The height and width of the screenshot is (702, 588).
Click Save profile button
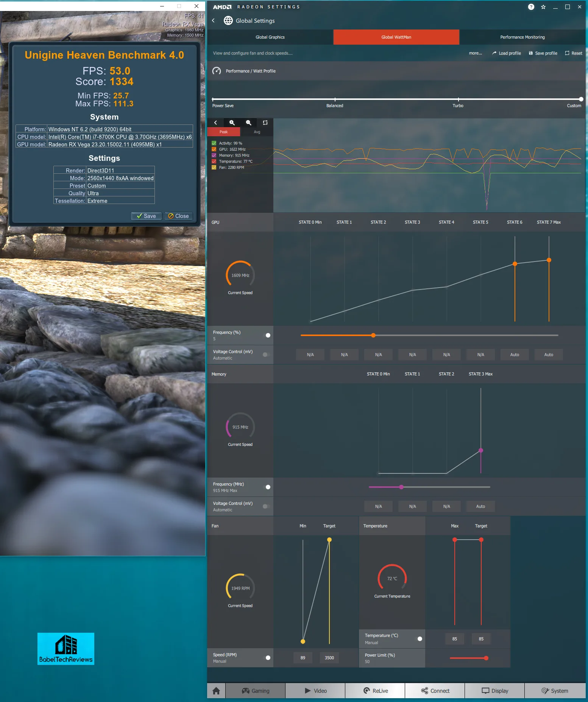[543, 53]
